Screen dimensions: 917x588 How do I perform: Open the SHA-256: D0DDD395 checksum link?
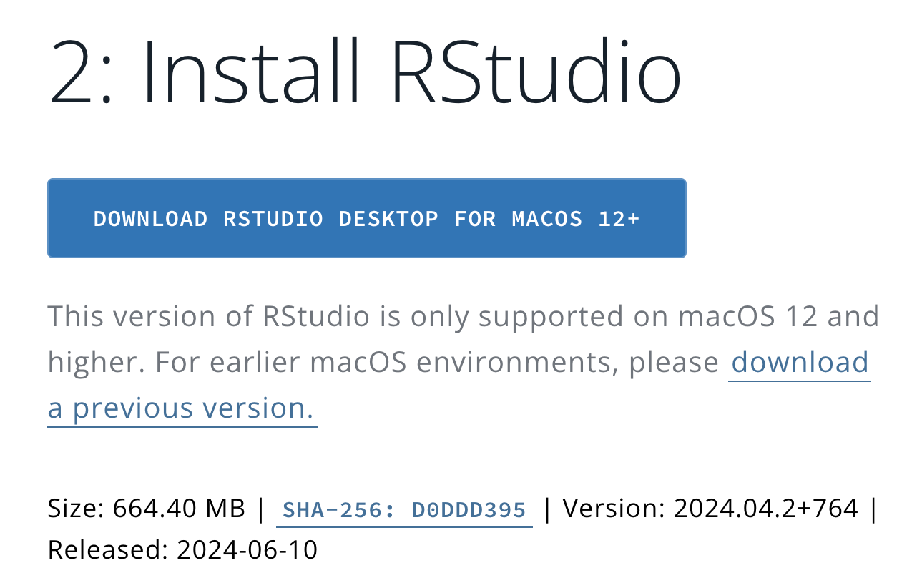tap(404, 510)
